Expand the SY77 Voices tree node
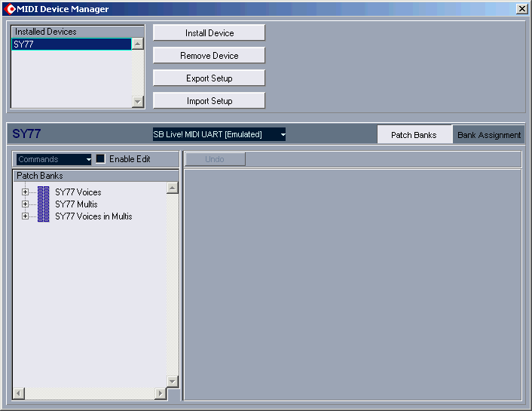 click(25, 192)
